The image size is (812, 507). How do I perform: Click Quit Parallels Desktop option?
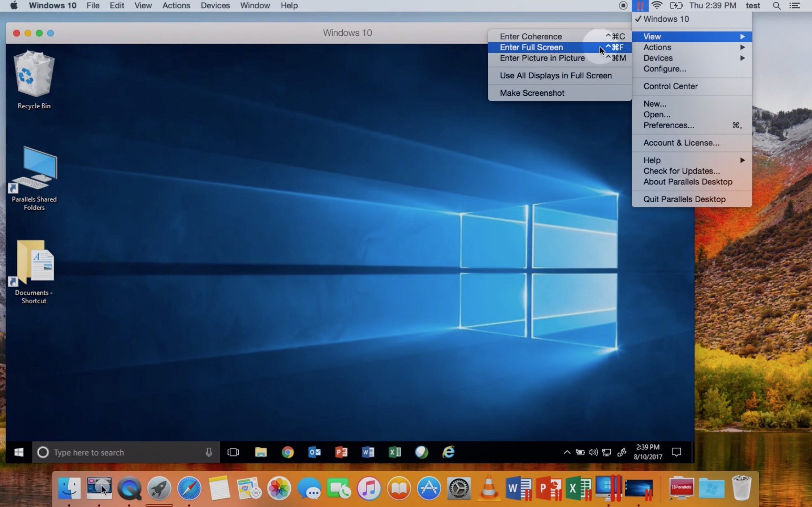tap(684, 199)
